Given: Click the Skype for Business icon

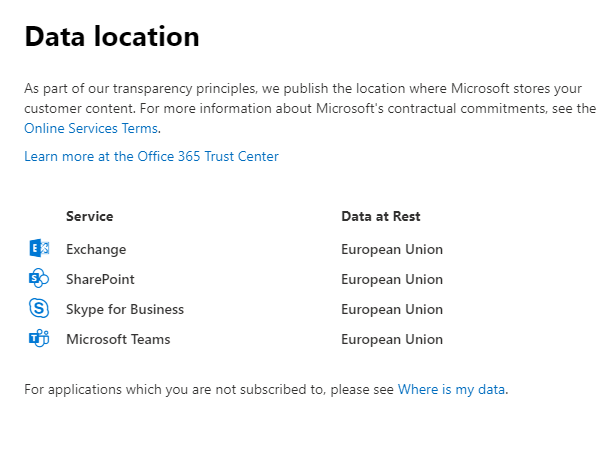Looking at the screenshot, I should coord(39,308).
